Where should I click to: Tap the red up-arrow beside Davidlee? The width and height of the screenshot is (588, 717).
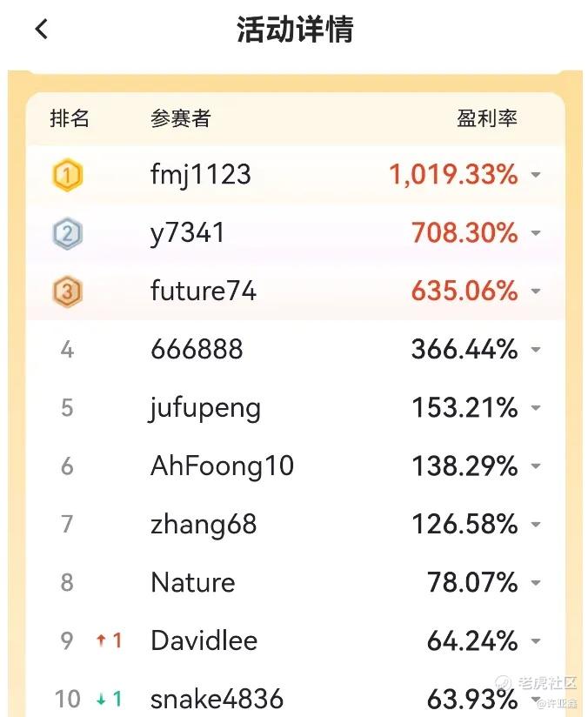tap(101, 640)
